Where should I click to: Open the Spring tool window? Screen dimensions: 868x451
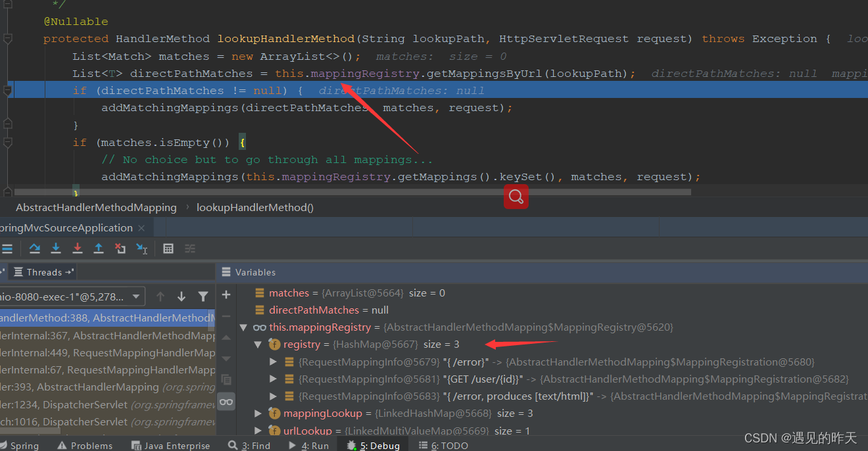pos(20,446)
